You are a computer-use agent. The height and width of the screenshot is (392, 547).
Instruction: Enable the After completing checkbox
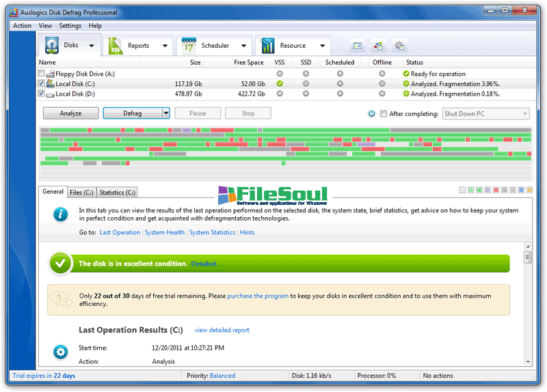tap(384, 114)
